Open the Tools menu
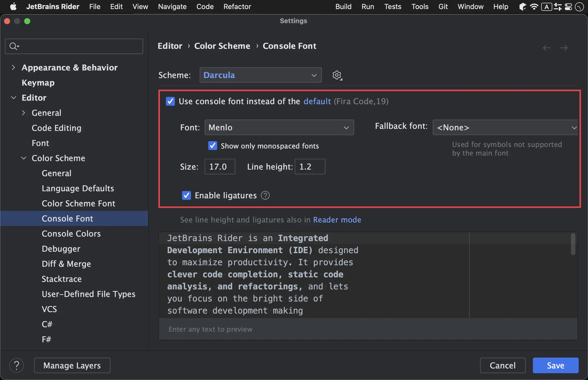This screenshot has height=380, width=588. [x=420, y=7]
